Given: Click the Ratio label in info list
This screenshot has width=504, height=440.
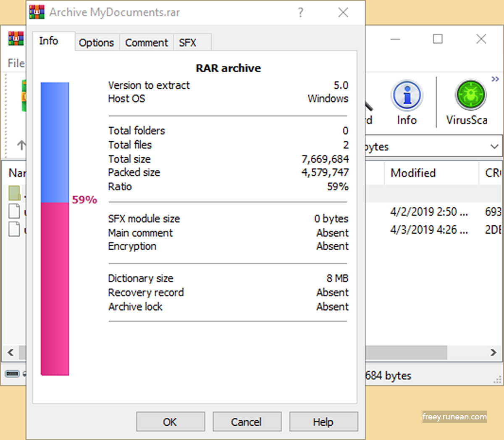Looking at the screenshot, I should coord(120,187).
